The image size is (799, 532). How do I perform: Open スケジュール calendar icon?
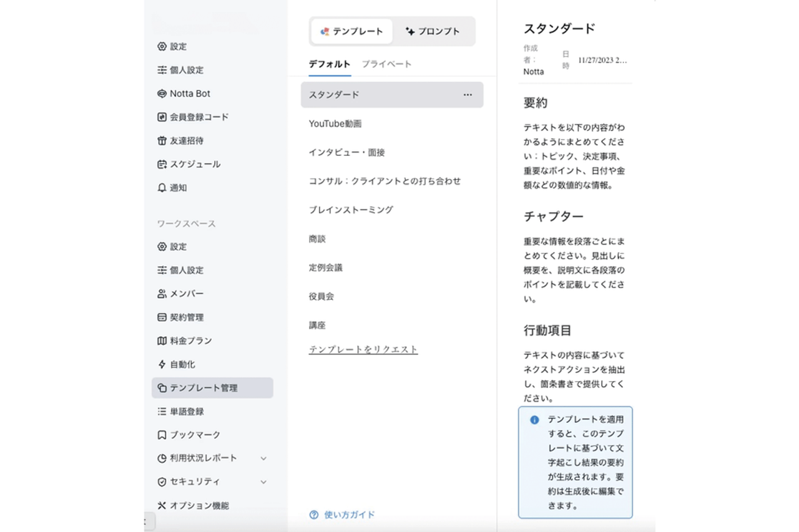coord(162,165)
